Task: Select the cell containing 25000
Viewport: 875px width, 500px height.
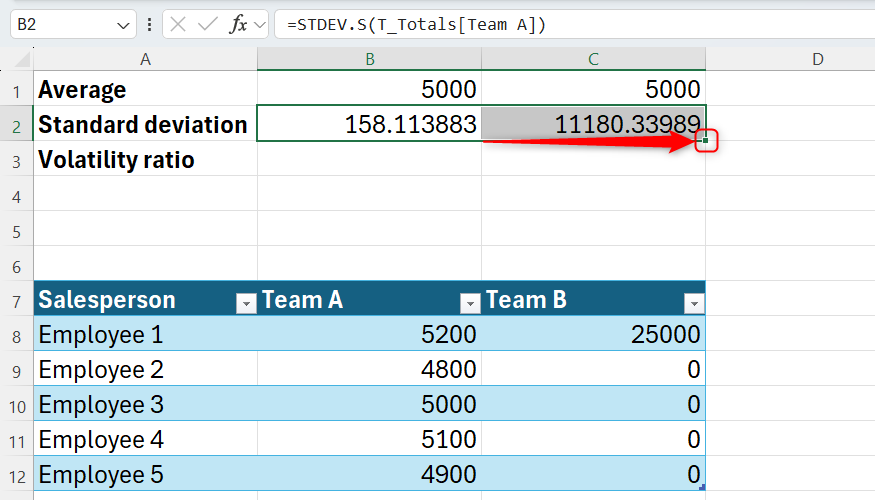Action: [x=593, y=334]
